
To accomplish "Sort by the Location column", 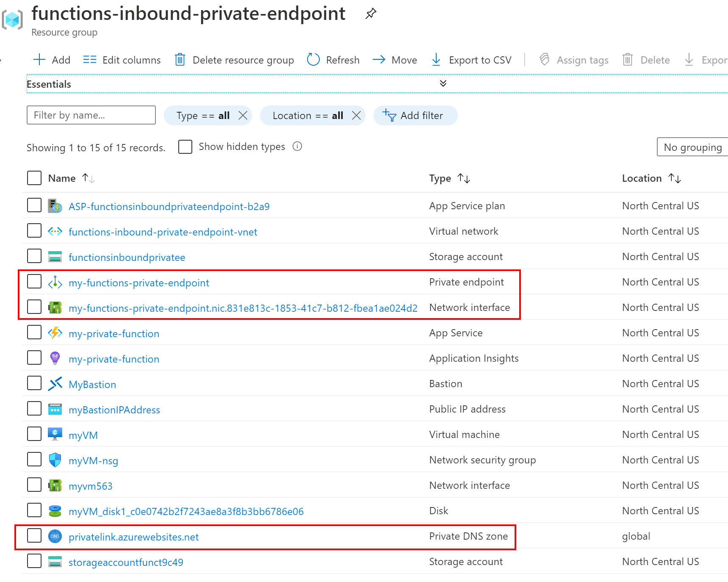I will pyautogui.click(x=651, y=178).
